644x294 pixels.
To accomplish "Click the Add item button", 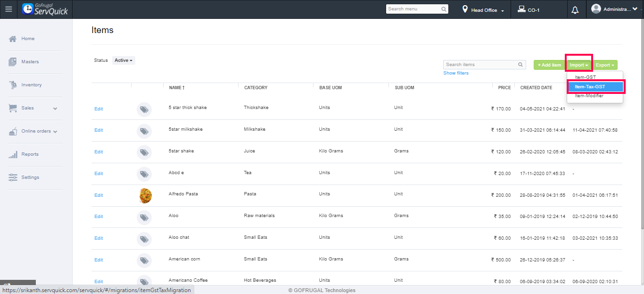I will click(x=549, y=65).
